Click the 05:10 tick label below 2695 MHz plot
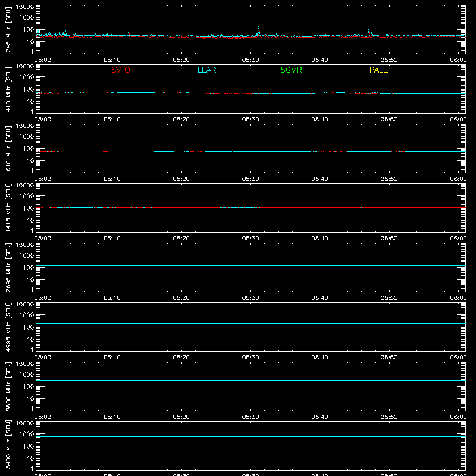476x476 pixels. [x=112, y=298]
